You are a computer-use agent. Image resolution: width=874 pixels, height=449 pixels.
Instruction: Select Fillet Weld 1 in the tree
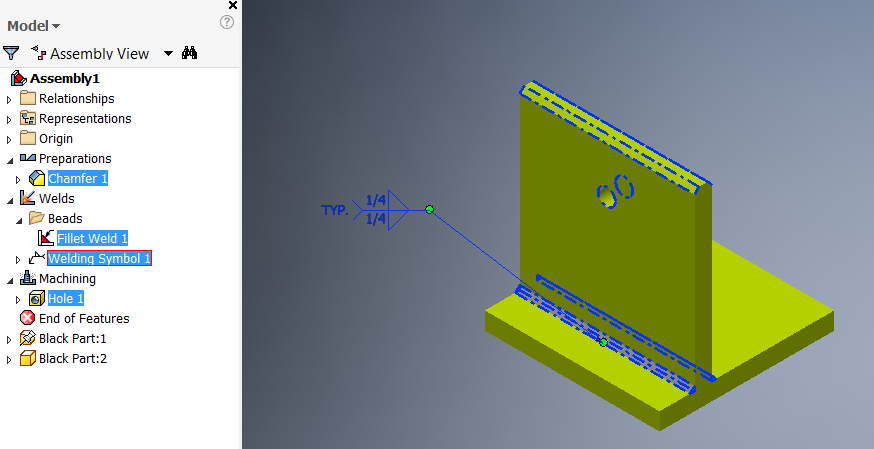click(x=93, y=238)
